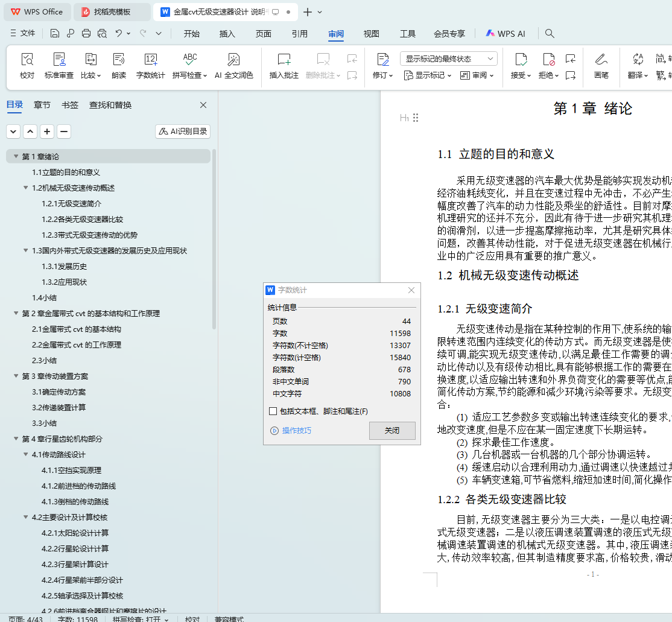Image resolution: width=672 pixels, height=622 pixels.
Task: Select the 画笔 pen tool
Action: tap(601, 66)
